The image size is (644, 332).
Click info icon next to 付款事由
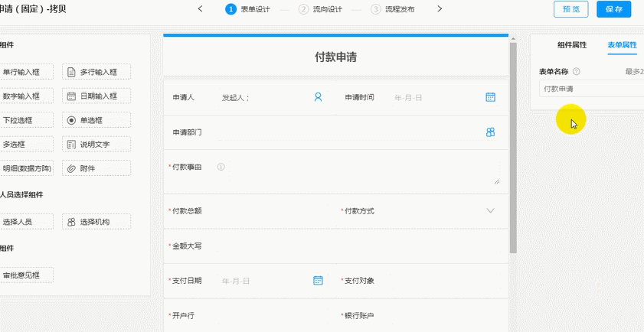[221, 167]
